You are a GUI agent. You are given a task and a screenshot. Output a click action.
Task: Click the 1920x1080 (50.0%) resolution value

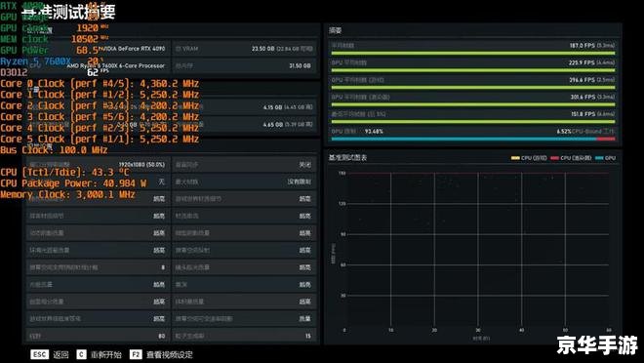(142, 165)
